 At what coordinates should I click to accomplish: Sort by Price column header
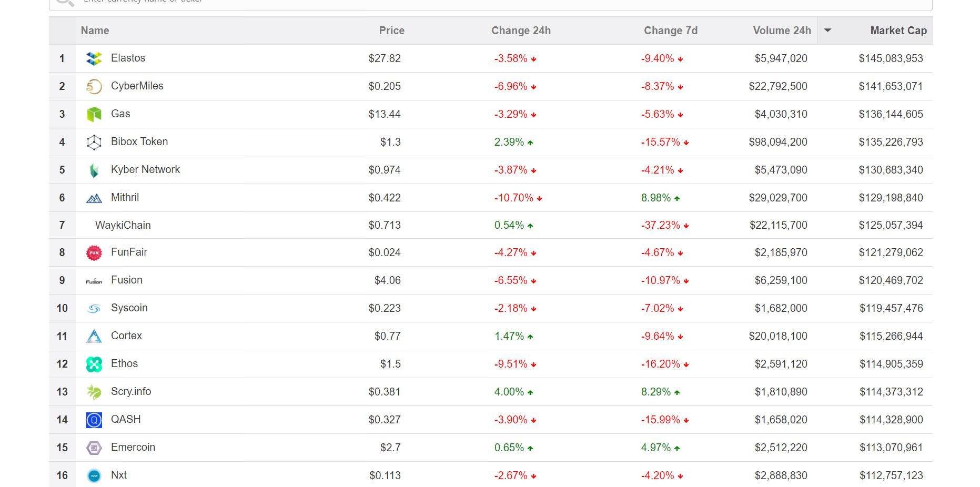[x=391, y=31]
